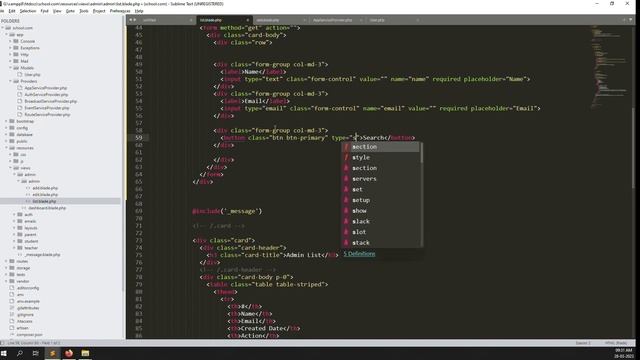Open the Goto menu
Viewport: 640px width, 360px height.
click(x=70, y=11)
